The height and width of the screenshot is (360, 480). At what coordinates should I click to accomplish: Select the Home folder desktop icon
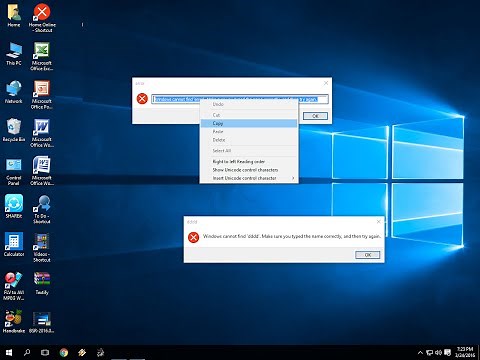tap(14, 15)
